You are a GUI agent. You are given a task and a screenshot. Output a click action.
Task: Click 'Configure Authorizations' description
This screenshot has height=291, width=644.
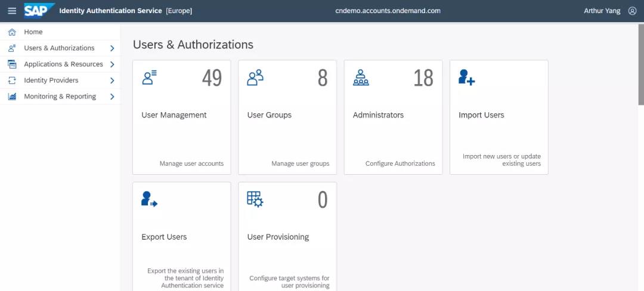click(x=401, y=163)
